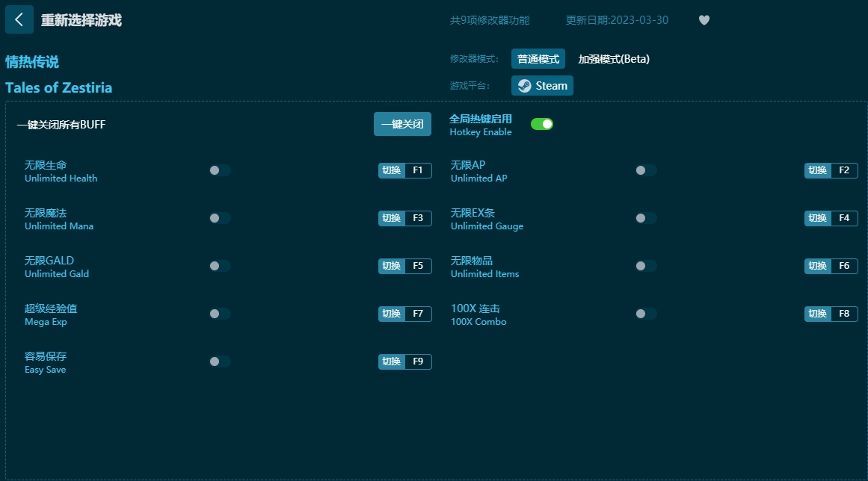The width and height of the screenshot is (868, 481).
Task: Click the 100X Combo label
Action: click(x=478, y=322)
